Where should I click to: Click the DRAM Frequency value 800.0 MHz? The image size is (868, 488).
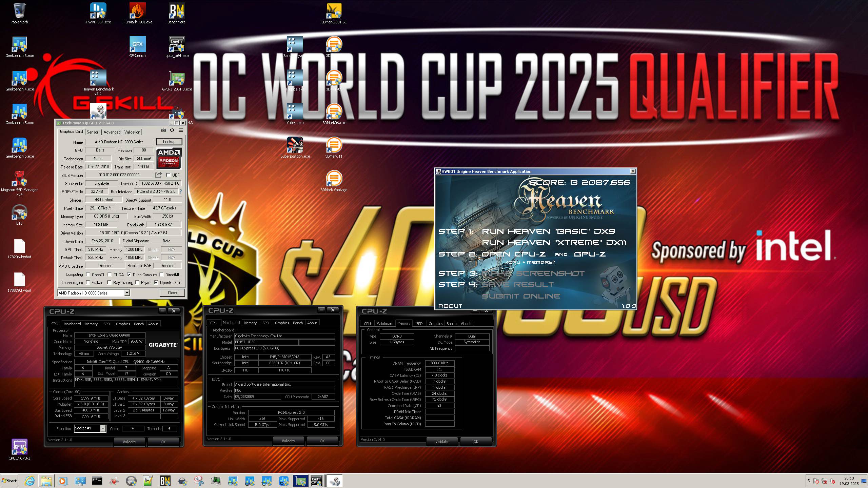(439, 363)
